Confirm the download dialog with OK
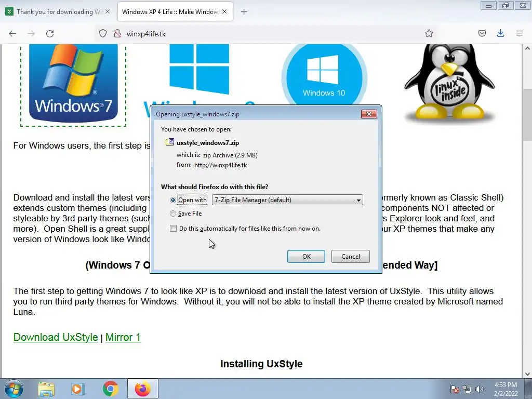This screenshot has width=532, height=399. (306, 257)
